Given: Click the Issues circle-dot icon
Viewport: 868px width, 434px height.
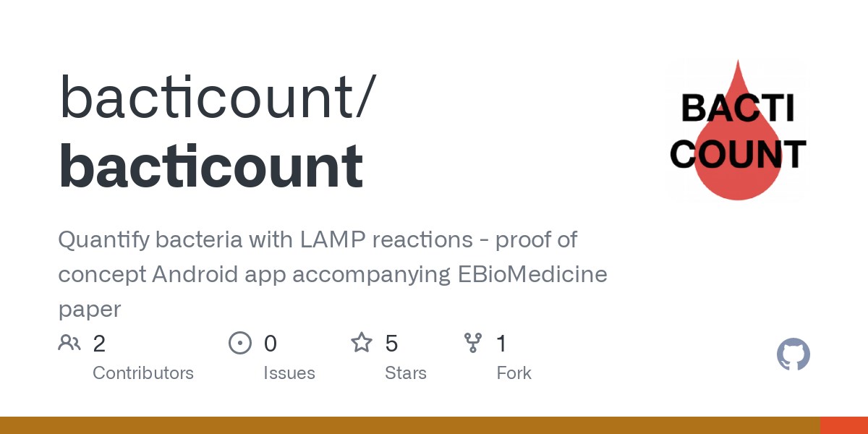Looking at the screenshot, I should (240, 343).
